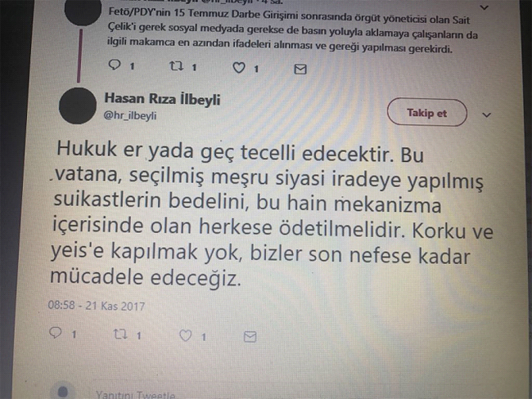Retweet the main tweet dated 21 Kas 2017
The width and height of the screenshot is (532, 399).
(120, 334)
